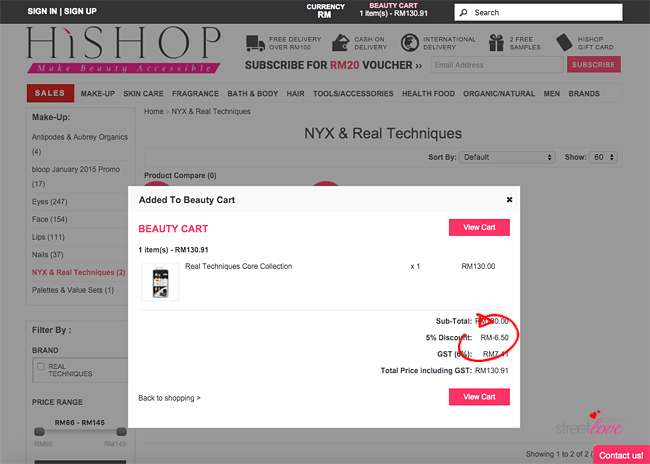The height and width of the screenshot is (464, 650).
Task: Click the Search input field
Action: (x=538, y=12)
